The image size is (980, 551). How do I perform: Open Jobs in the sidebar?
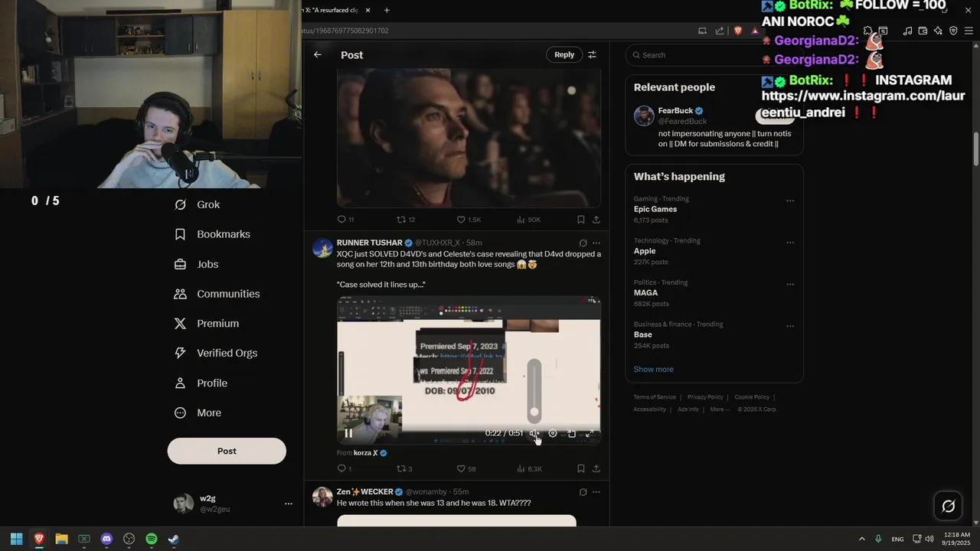196,264
